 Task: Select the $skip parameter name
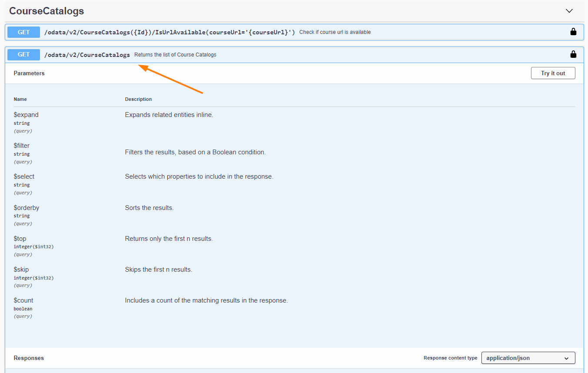coord(21,270)
